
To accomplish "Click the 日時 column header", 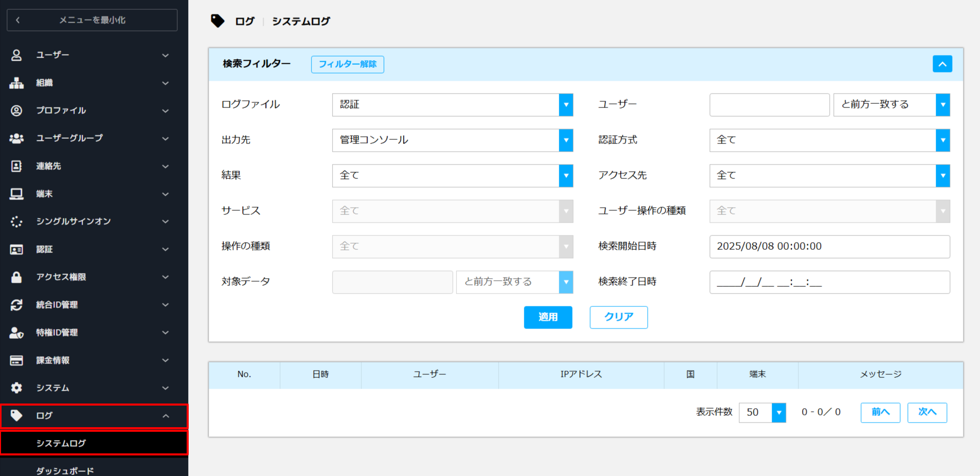I will coord(320,374).
